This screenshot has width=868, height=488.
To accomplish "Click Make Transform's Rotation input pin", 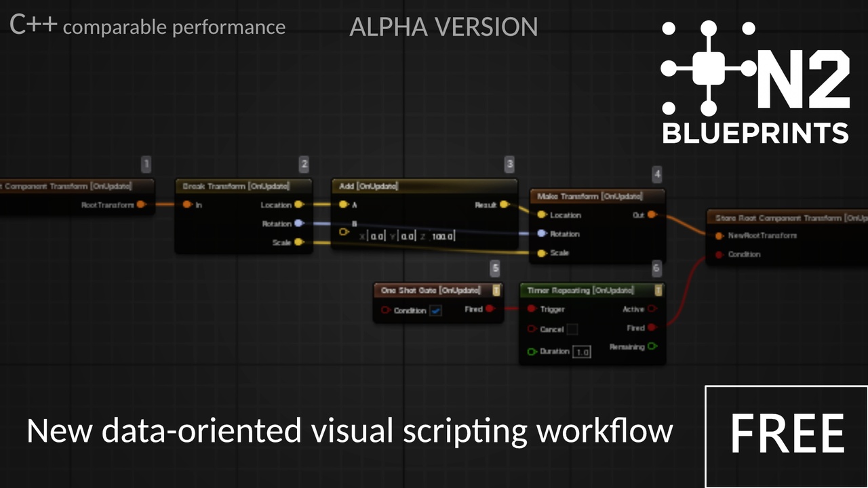I will (x=541, y=234).
